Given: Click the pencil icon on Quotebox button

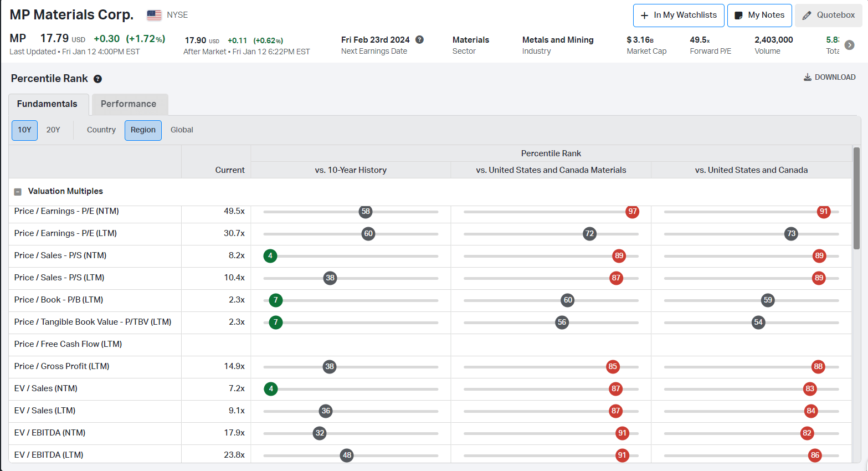Looking at the screenshot, I should tap(807, 15).
